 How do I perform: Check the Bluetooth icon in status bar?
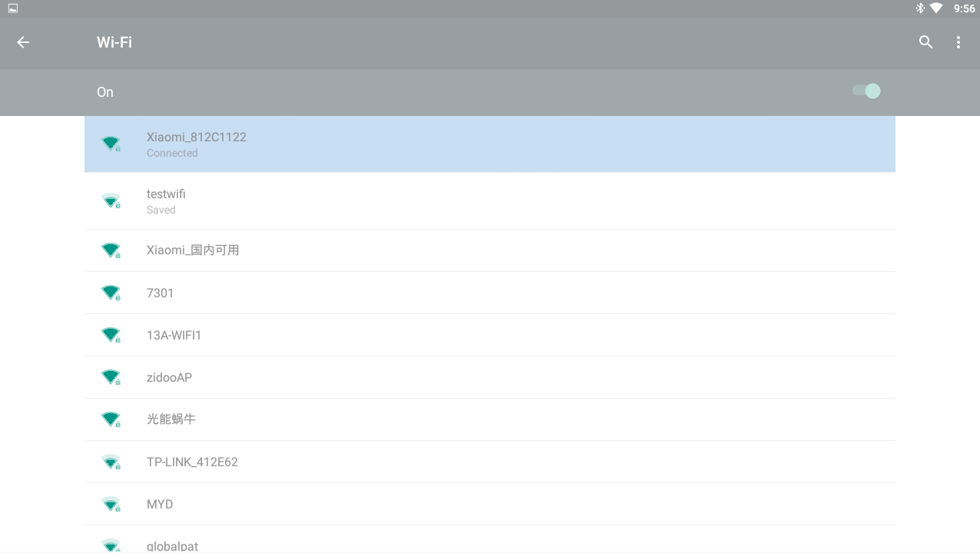point(919,8)
